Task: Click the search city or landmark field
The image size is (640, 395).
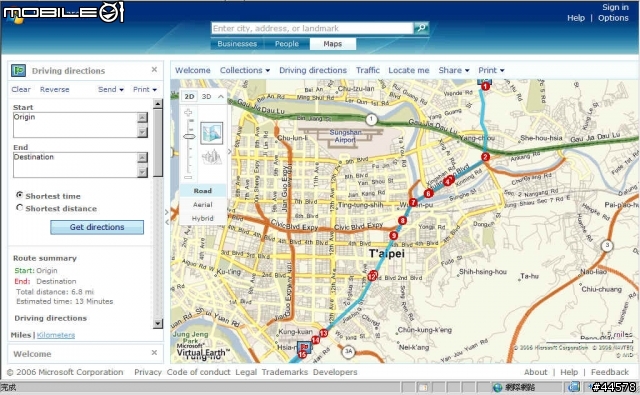Action: 312,28
